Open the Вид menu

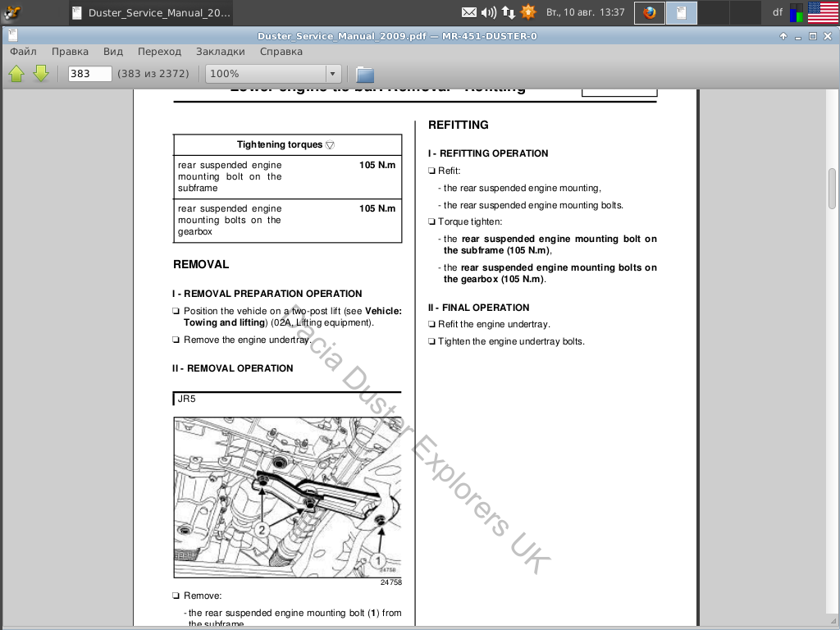(x=113, y=52)
